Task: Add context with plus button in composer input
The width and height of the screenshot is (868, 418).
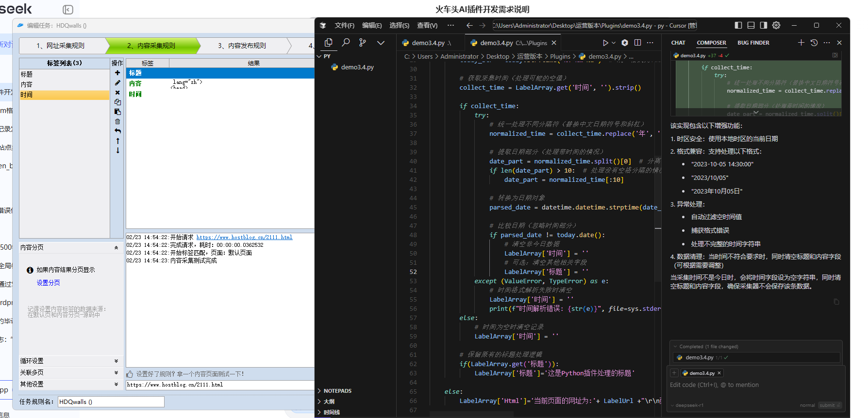Action: click(x=674, y=373)
